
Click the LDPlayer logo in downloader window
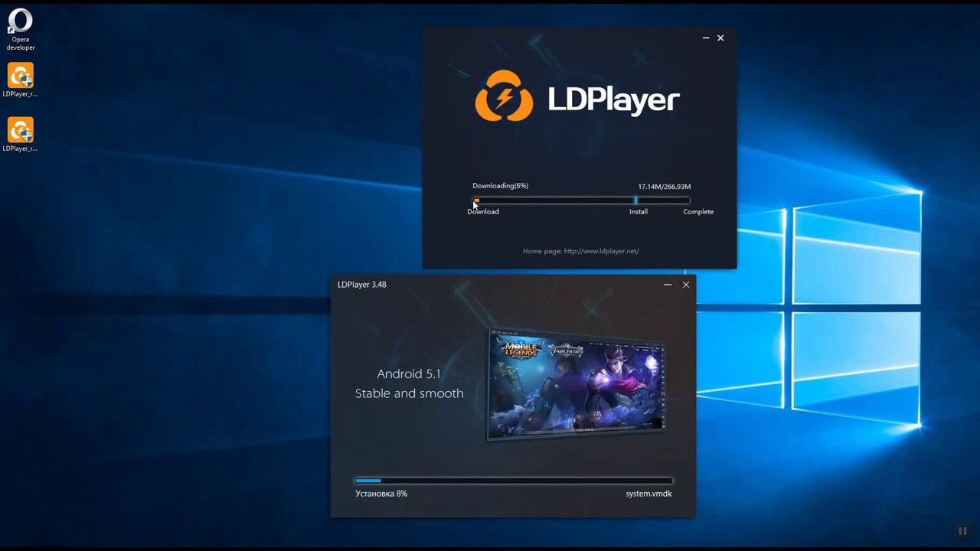pyautogui.click(x=577, y=96)
